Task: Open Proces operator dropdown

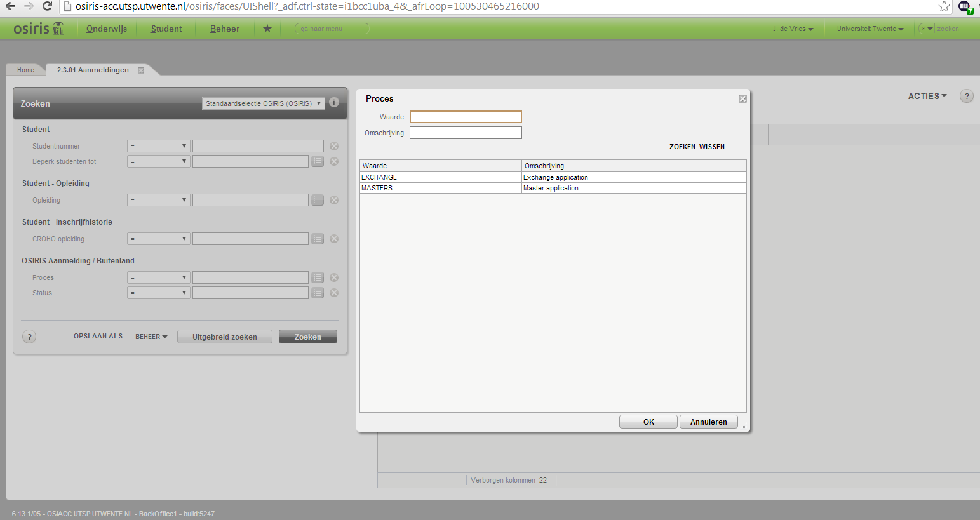Action: pos(158,277)
